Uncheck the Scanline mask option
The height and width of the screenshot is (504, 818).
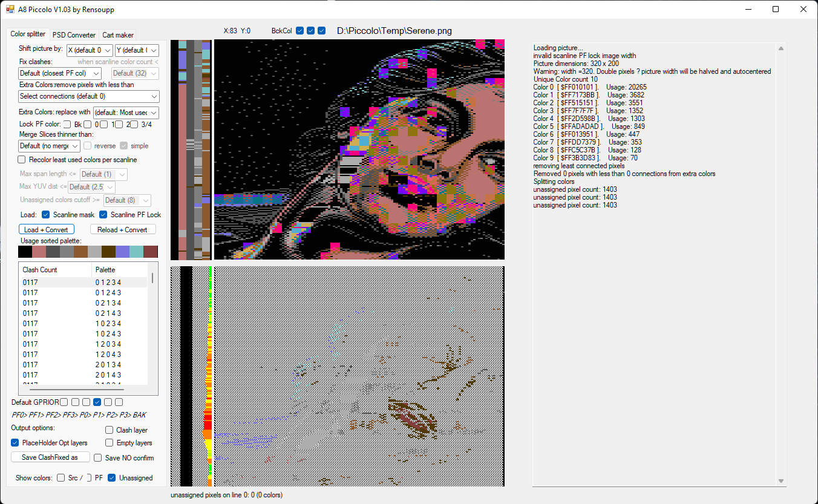[x=46, y=215]
